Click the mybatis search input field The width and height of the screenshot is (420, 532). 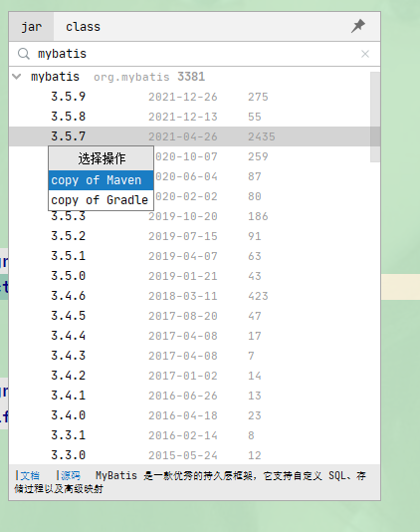click(x=194, y=54)
